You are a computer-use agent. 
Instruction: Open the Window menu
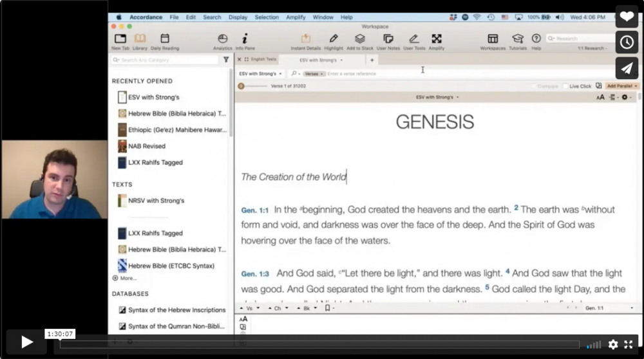click(323, 17)
